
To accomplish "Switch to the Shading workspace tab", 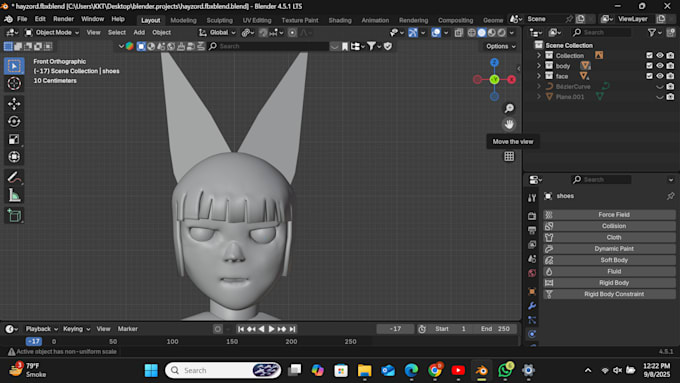I will click(x=340, y=20).
